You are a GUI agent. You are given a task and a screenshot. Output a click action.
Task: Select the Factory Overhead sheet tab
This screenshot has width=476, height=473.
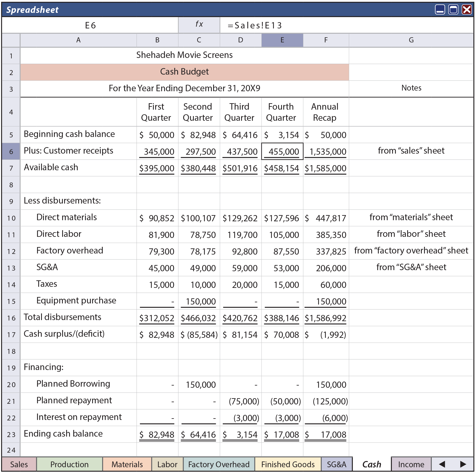click(219, 464)
